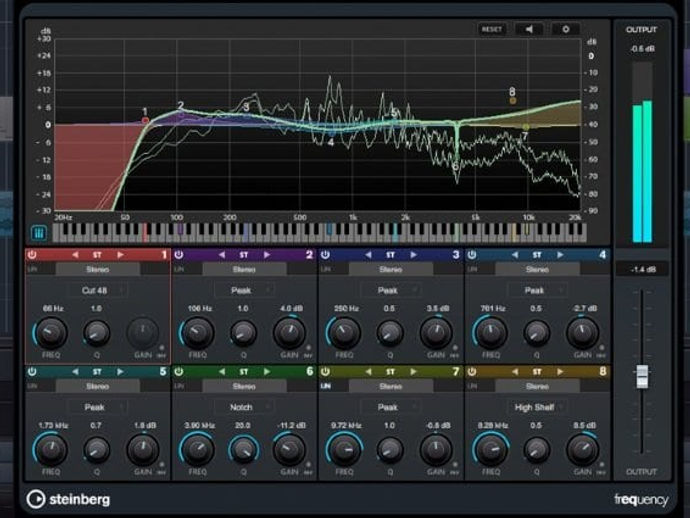Click band 1 ST mode label
Viewport: 690px width, 518px height.
[97, 254]
